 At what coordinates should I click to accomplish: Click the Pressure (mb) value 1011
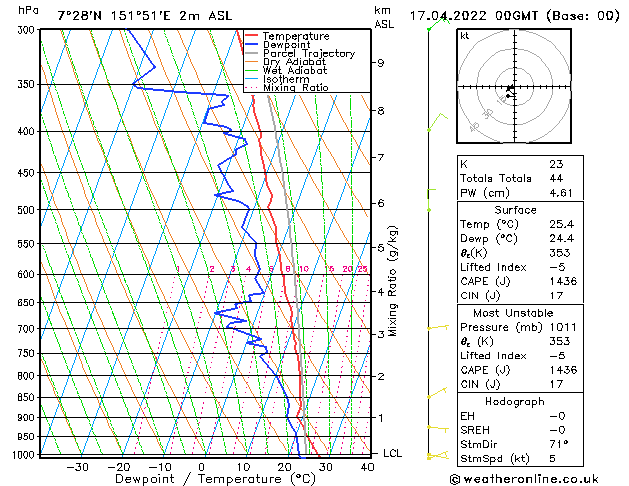tap(563, 327)
